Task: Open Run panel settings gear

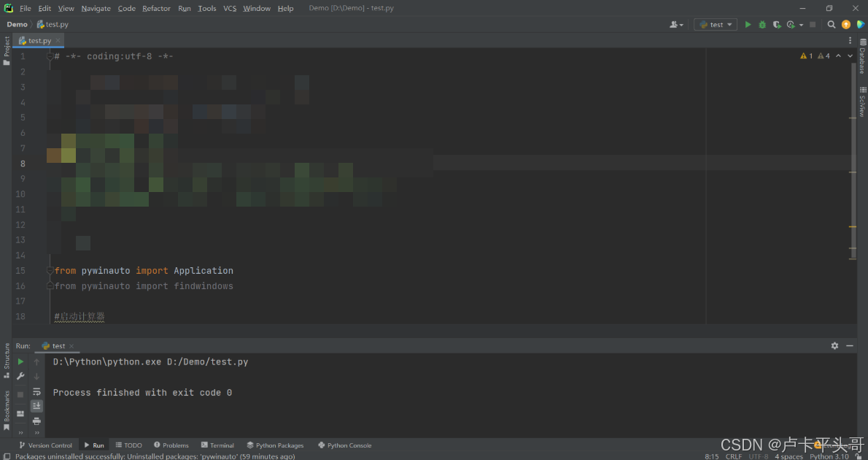Action: click(x=834, y=346)
